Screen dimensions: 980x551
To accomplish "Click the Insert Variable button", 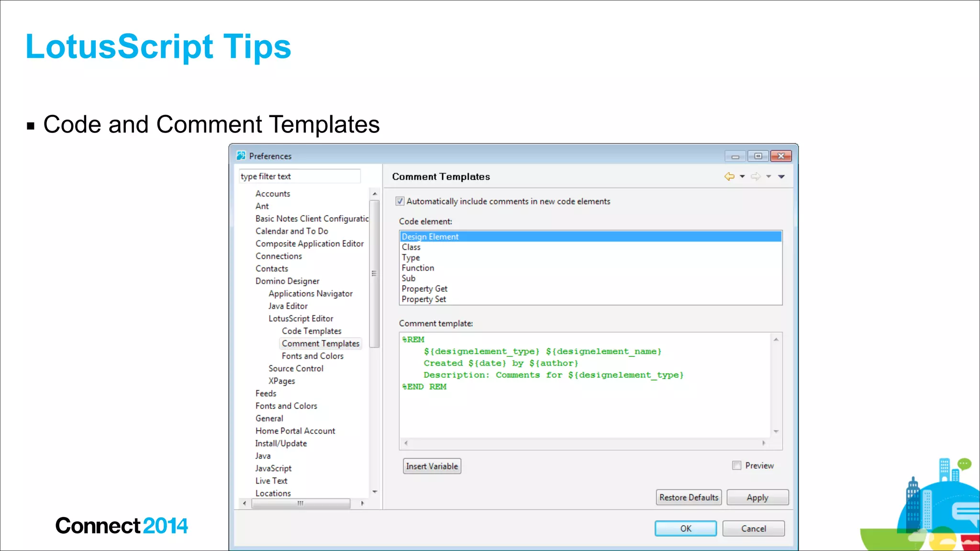I will 432,466.
